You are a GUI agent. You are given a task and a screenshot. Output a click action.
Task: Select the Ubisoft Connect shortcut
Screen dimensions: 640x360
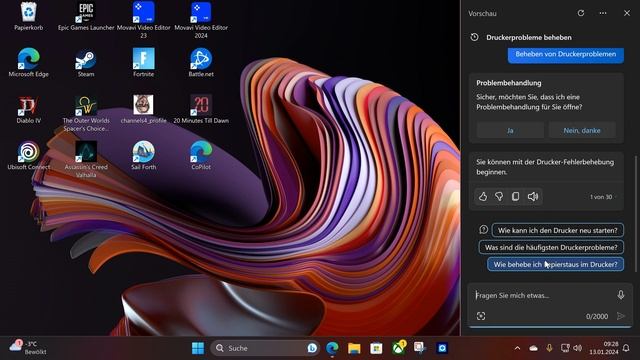(x=29, y=156)
